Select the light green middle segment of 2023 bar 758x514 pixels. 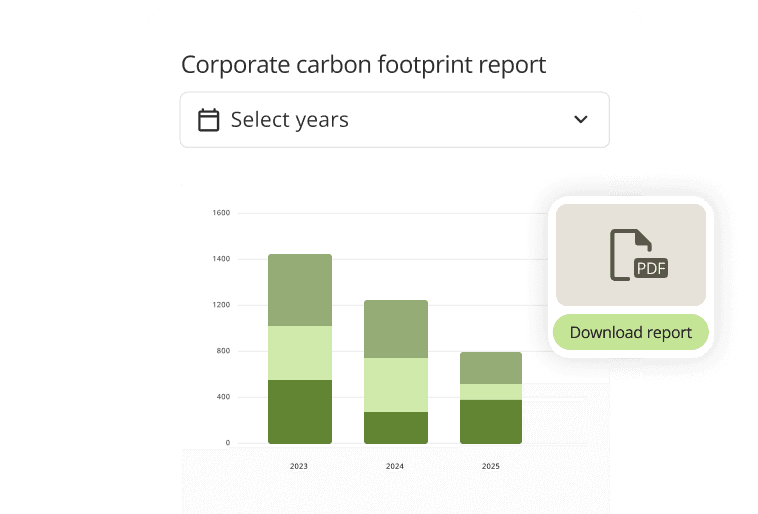300,353
